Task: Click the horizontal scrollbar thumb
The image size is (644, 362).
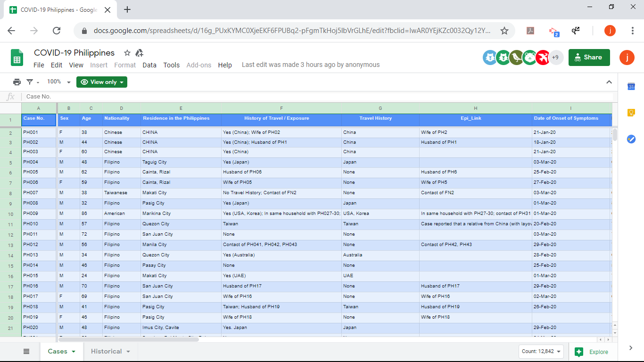Action: pyautogui.click(x=128, y=339)
